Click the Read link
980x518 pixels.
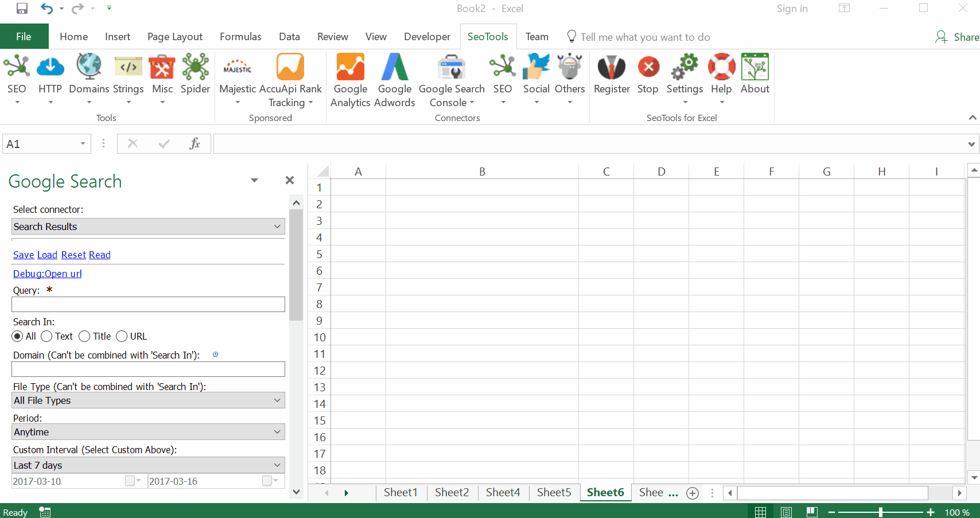pos(99,255)
